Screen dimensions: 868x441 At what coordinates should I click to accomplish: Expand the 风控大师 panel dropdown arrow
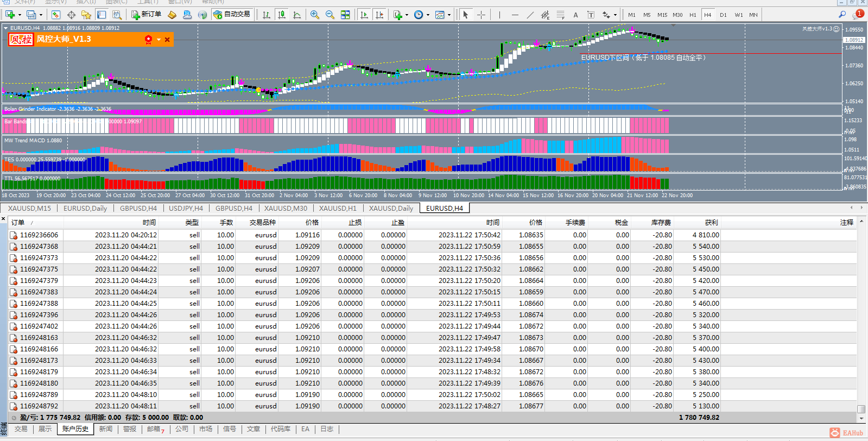[x=159, y=40]
